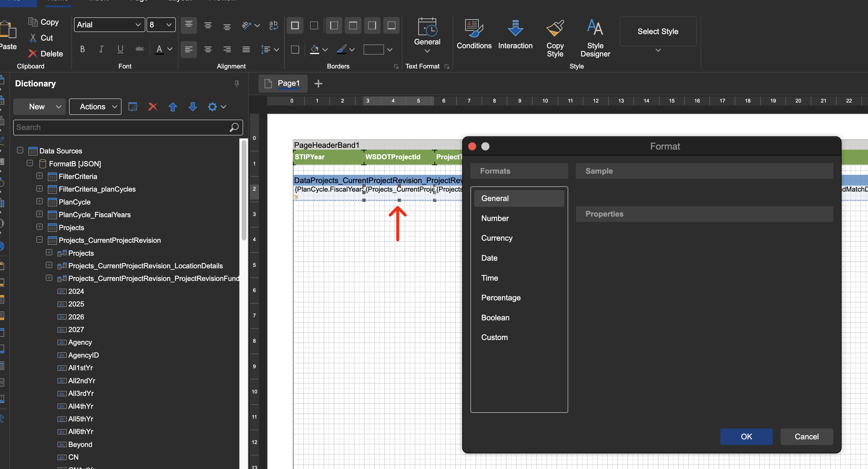
Task: Expand the FilterCriteria data source
Action: coord(39,176)
